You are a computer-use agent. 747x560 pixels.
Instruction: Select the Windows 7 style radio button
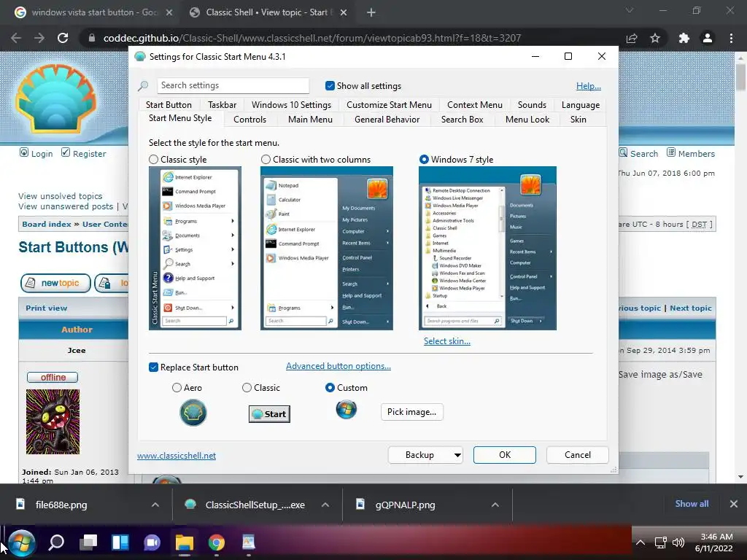click(424, 160)
